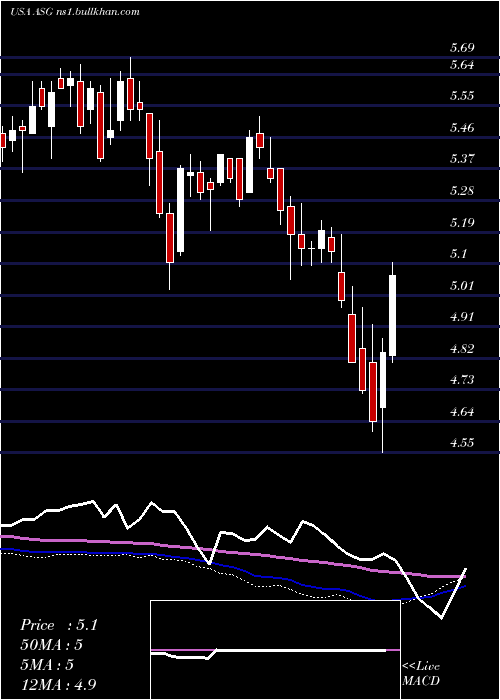Click the 5.1 price axis label

(x=458, y=254)
